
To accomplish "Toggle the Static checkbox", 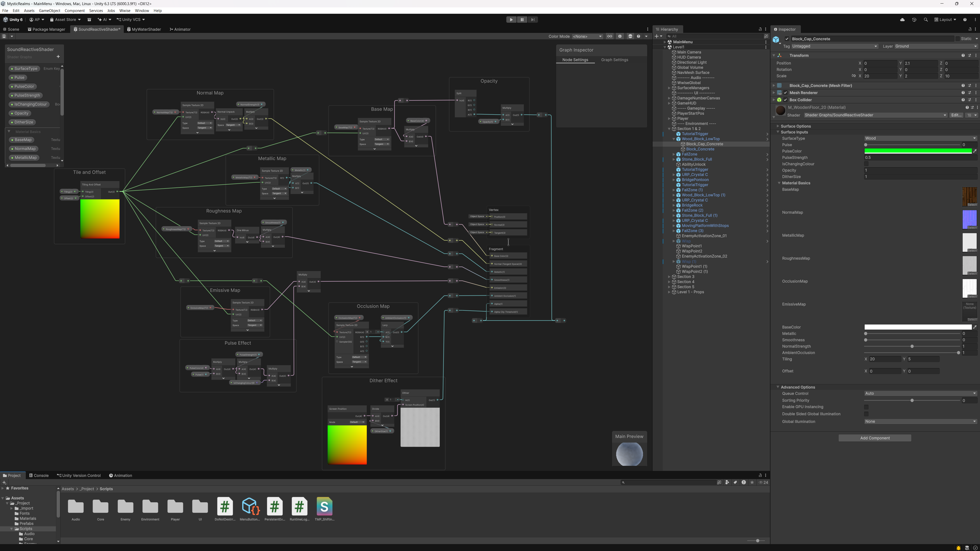I will (x=957, y=39).
